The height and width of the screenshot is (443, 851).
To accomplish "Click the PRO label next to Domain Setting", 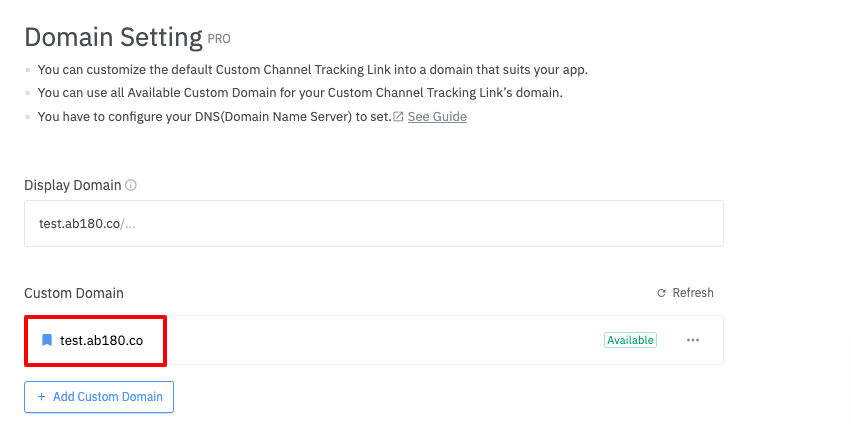I will coord(219,39).
